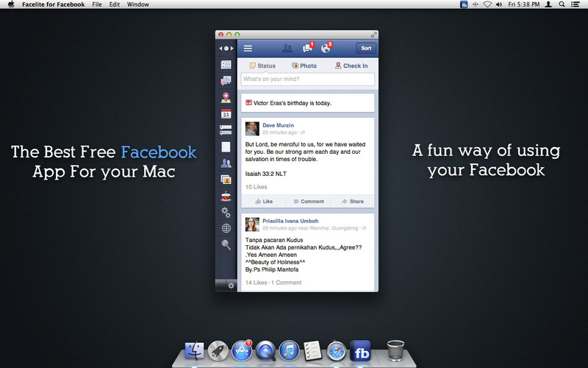Screen dimensions: 588x368
Task: Select the Photo tab
Action: pyautogui.click(x=304, y=66)
